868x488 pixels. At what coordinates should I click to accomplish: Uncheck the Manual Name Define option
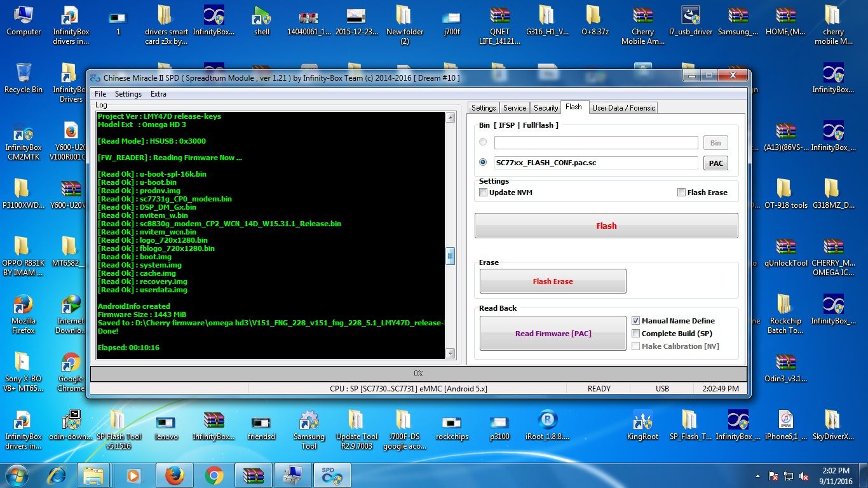[x=635, y=321]
